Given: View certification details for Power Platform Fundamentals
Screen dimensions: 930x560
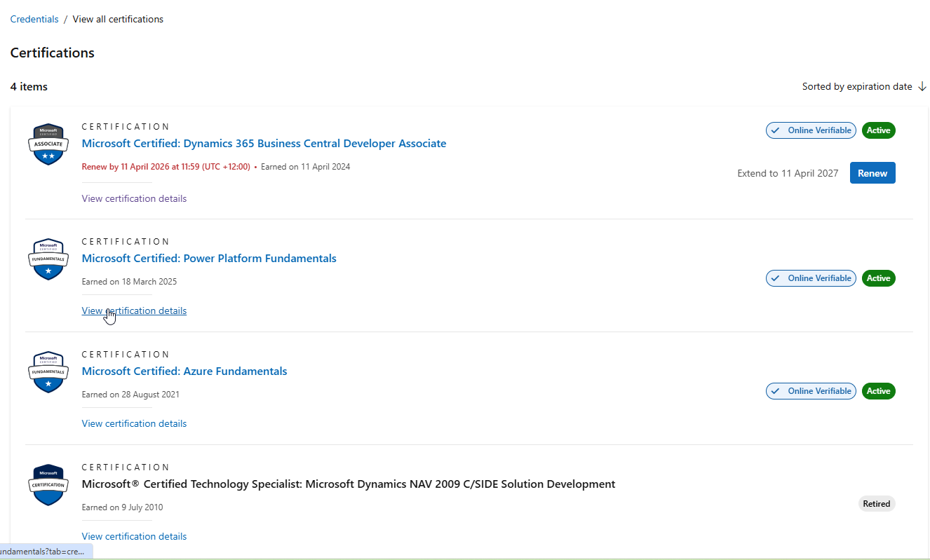Looking at the screenshot, I should tap(134, 310).
